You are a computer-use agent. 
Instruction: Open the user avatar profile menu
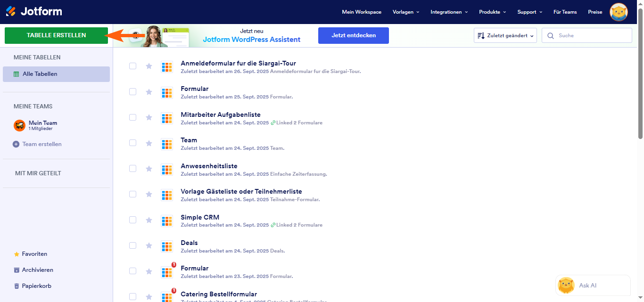click(619, 12)
